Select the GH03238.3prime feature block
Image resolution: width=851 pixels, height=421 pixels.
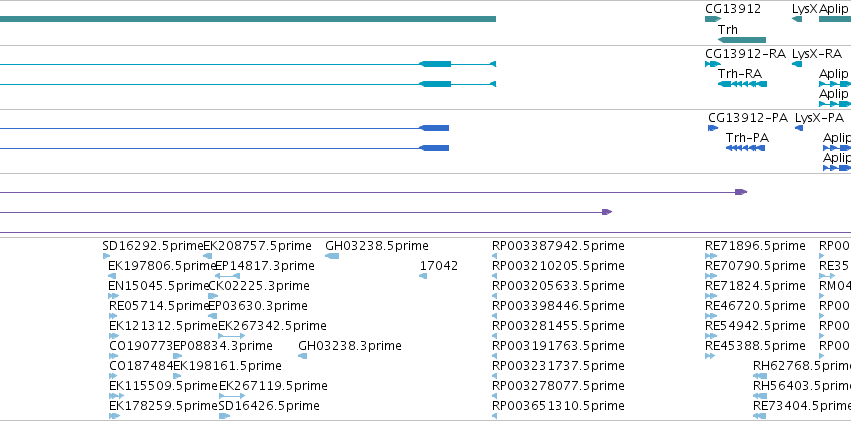[303, 356]
